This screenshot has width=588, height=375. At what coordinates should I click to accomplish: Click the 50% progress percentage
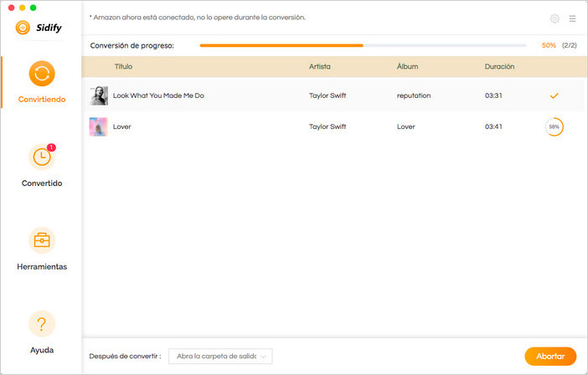coord(549,45)
